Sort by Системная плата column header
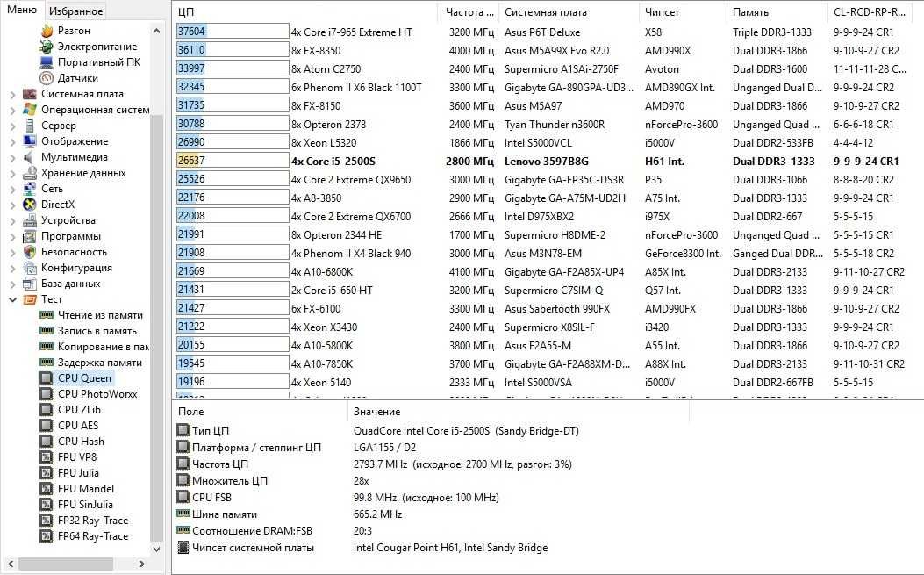This screenshot has width=924, height=575. 569,12
